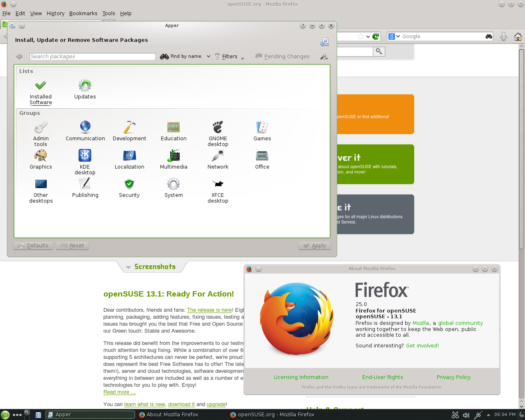Viewport: 525px width, 420px height.
Task: Open Apper settings wrench icon
Action: pos(324,57)
